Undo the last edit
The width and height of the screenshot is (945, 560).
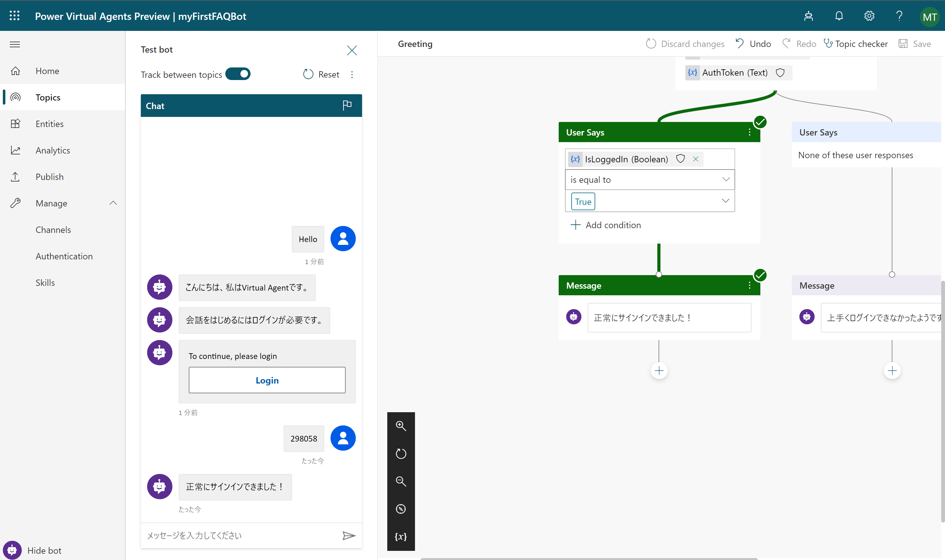pos(753,44)
